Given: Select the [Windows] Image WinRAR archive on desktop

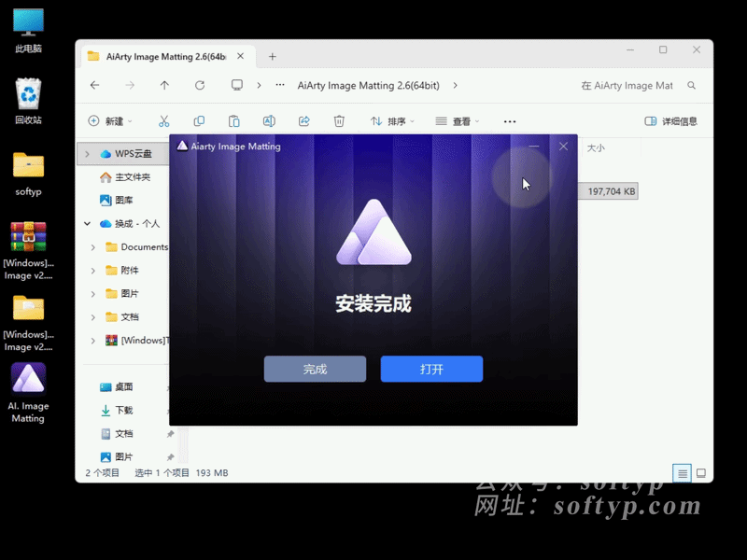Looking at the screenshot, I should click(x=28, y=251).
